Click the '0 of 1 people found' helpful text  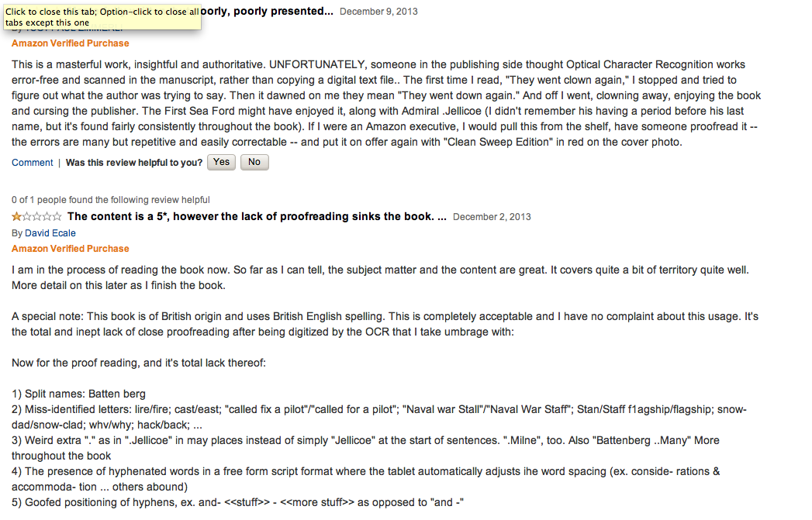tap(111, 200)
